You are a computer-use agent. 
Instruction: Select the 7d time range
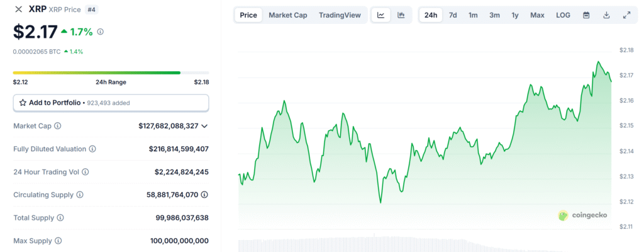coord(453,15)
